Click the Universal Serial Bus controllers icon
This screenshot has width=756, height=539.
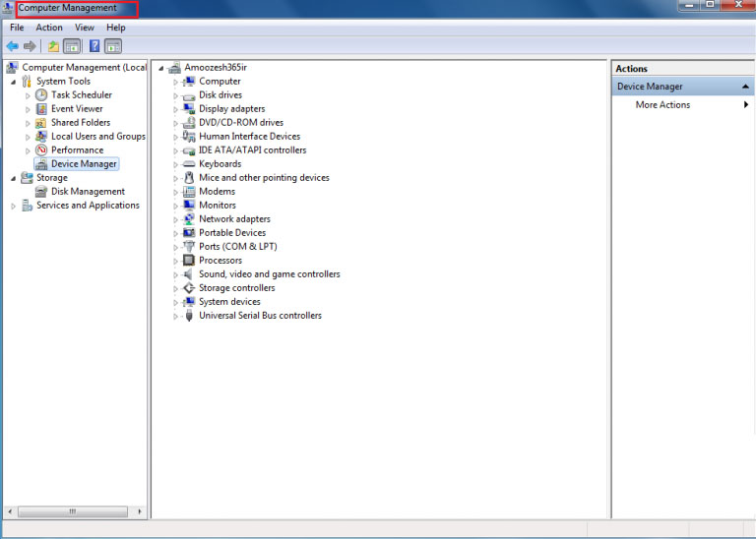click(x=189, y=316)
